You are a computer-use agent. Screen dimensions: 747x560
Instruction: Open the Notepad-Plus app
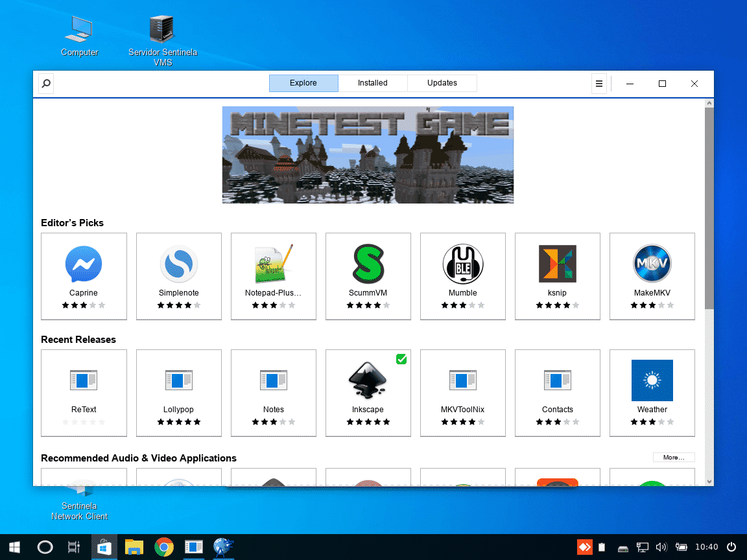pos(273,276)
